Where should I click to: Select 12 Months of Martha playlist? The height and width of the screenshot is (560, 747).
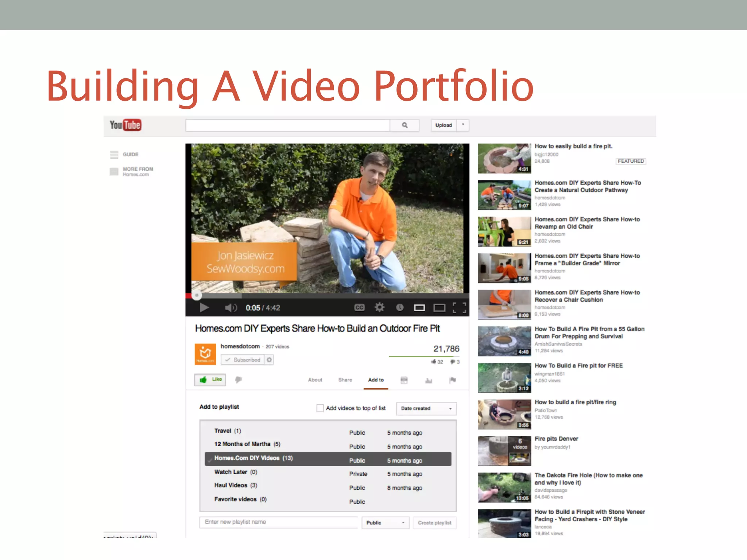point(328,445)
